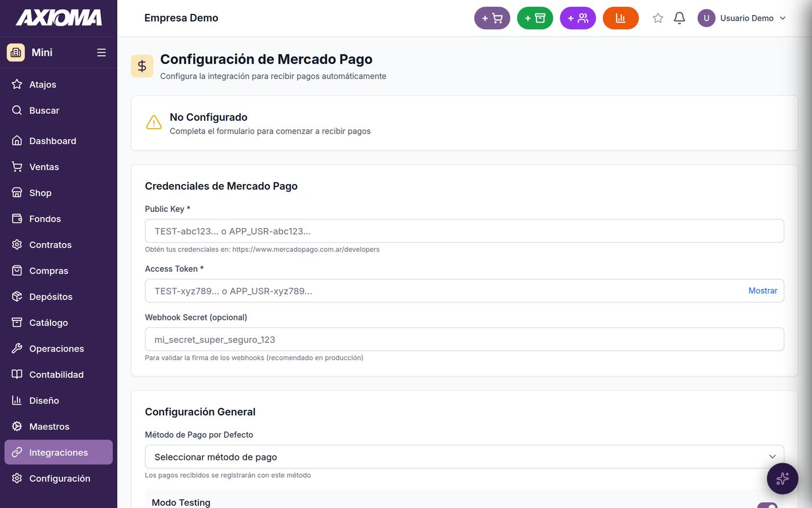Click the mercadopago.com.ar developers help text
Image resolution: width=812 pixels, height=508 pixels.
pyautogui.click(x=262, y=250)
